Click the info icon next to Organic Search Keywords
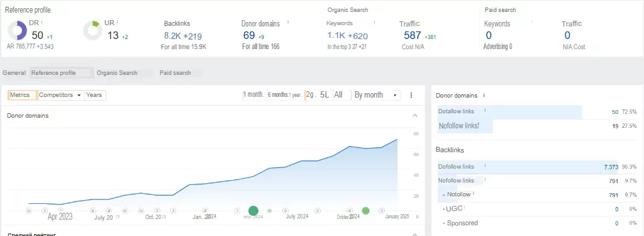The image size is (644, 236). tap(374, 22)
